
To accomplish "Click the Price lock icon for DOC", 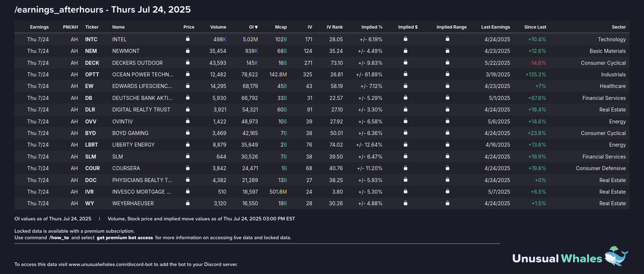I will click(x=187, y=179).
